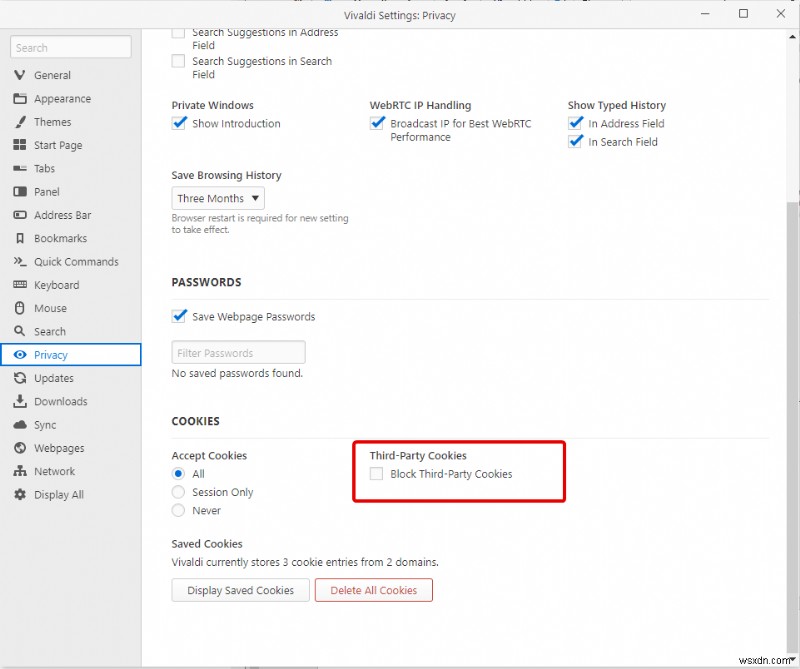Open the Tabs label in the sidebar
Screen dimensions: 800x669
pos(44,168)
